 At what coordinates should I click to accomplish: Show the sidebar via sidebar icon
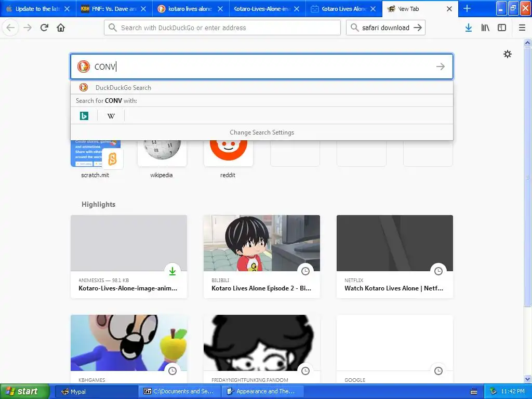(502, 28)
